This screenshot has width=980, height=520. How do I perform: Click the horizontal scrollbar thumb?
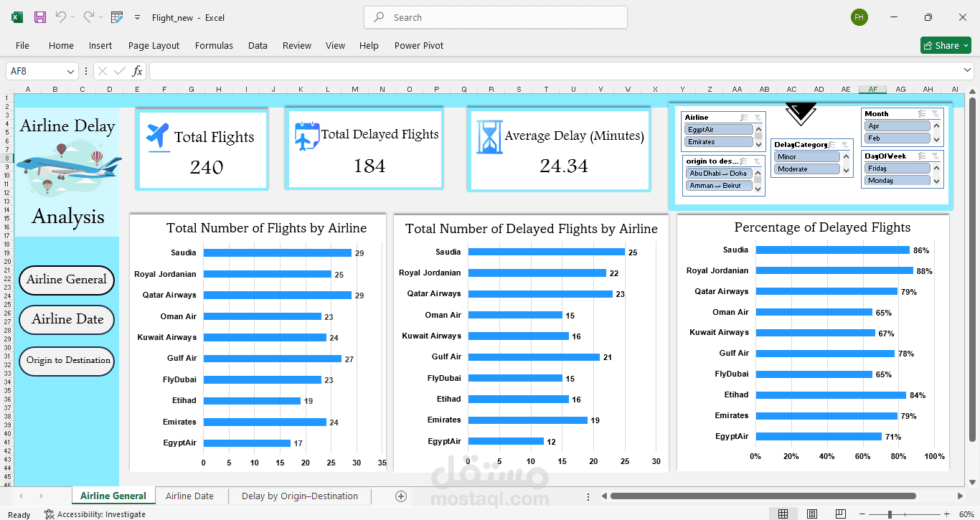pos(763,496)
